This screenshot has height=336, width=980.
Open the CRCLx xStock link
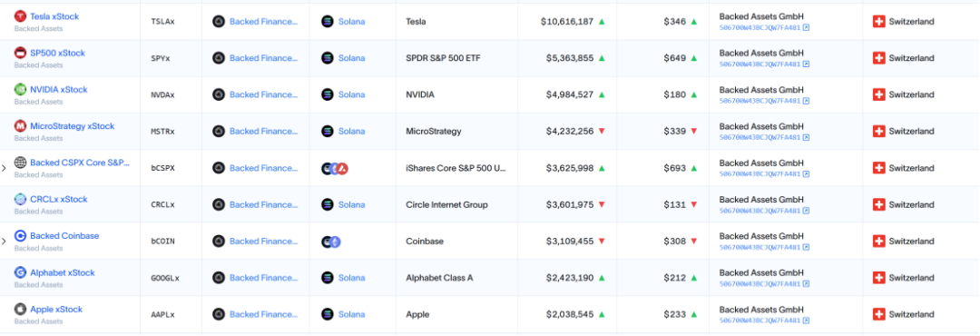click(x=59, y=200)
